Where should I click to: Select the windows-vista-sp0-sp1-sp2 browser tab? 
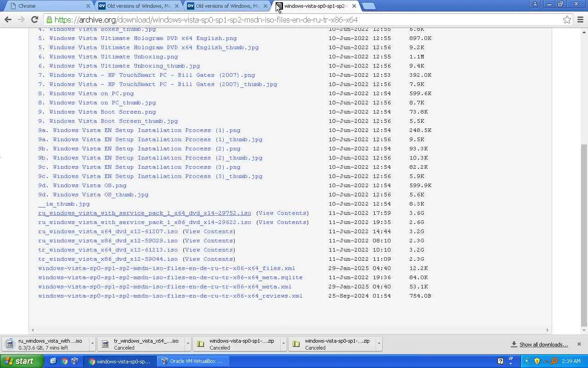(317, 6)
